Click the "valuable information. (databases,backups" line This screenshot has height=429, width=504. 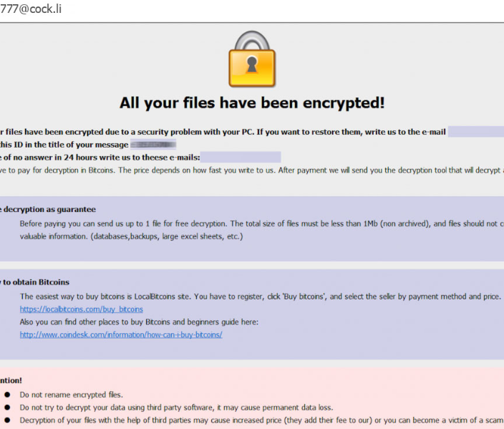point(131,236)
